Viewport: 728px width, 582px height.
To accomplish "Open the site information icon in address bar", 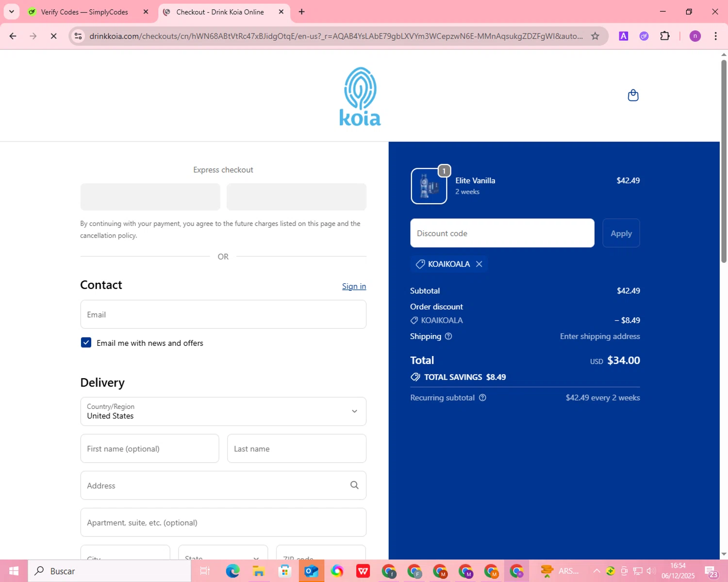I will coord(78,36).
